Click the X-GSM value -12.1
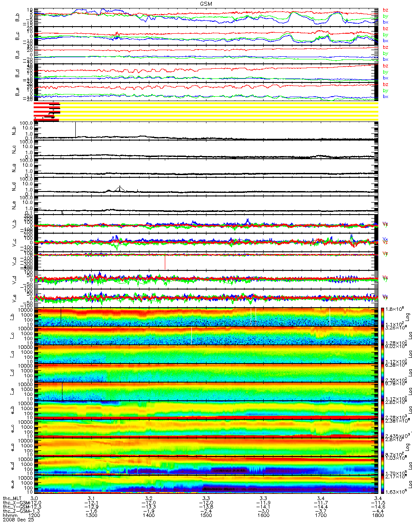Screen dimensions: 412x532 pos(91,503)
